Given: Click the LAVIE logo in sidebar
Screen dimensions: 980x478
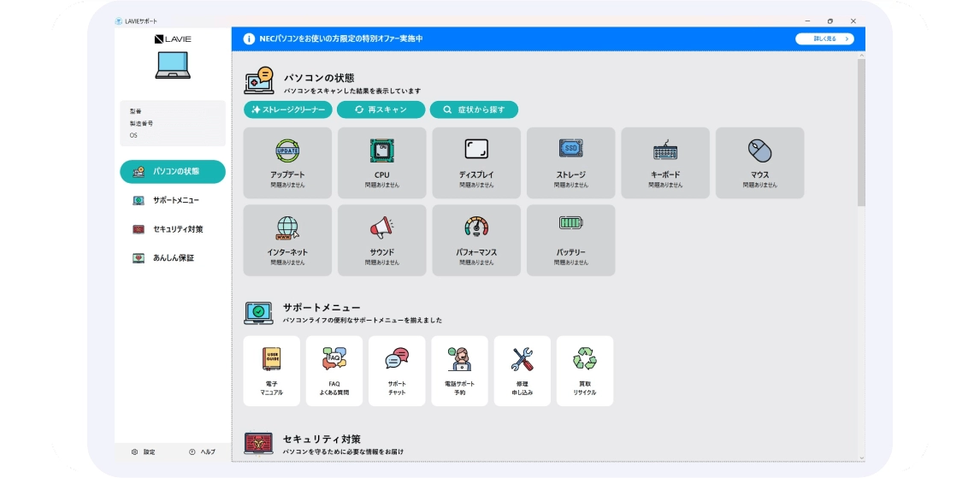Looking at the screenshot, I should click(x=173, y=38).
